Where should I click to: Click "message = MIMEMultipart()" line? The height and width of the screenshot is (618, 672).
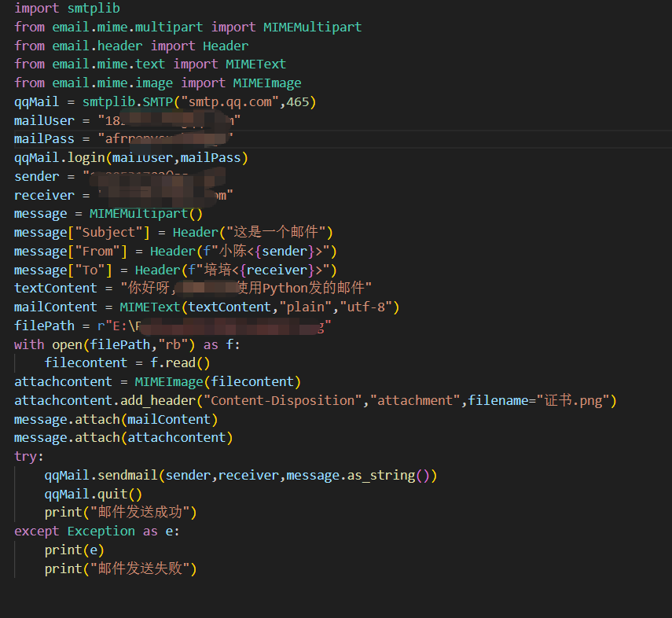tap(108, 214)
